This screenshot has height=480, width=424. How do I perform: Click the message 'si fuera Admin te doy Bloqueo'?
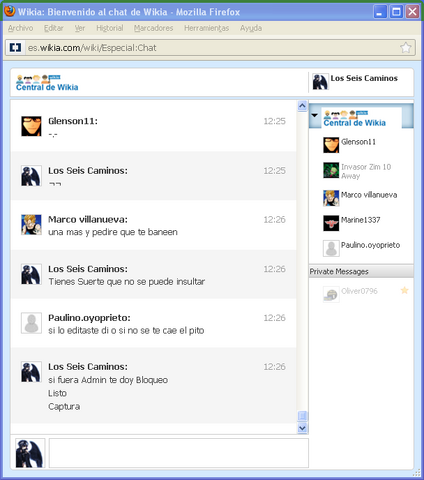click(x=108, y=380)
